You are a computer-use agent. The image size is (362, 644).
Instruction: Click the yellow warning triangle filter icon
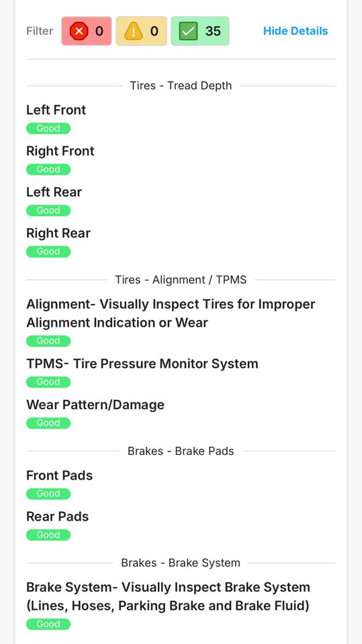(x=133, y=31)
